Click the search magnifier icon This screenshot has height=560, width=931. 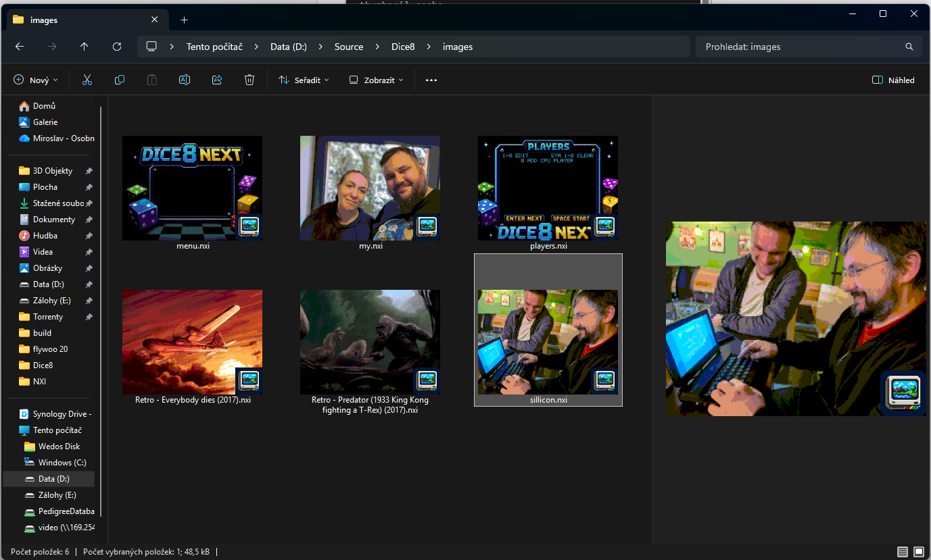point(909,47)
